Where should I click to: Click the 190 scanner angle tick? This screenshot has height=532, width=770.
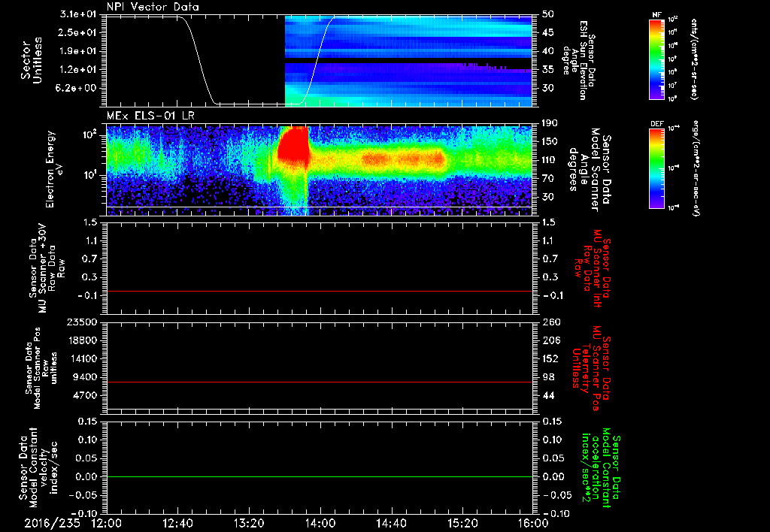(550, 123)
